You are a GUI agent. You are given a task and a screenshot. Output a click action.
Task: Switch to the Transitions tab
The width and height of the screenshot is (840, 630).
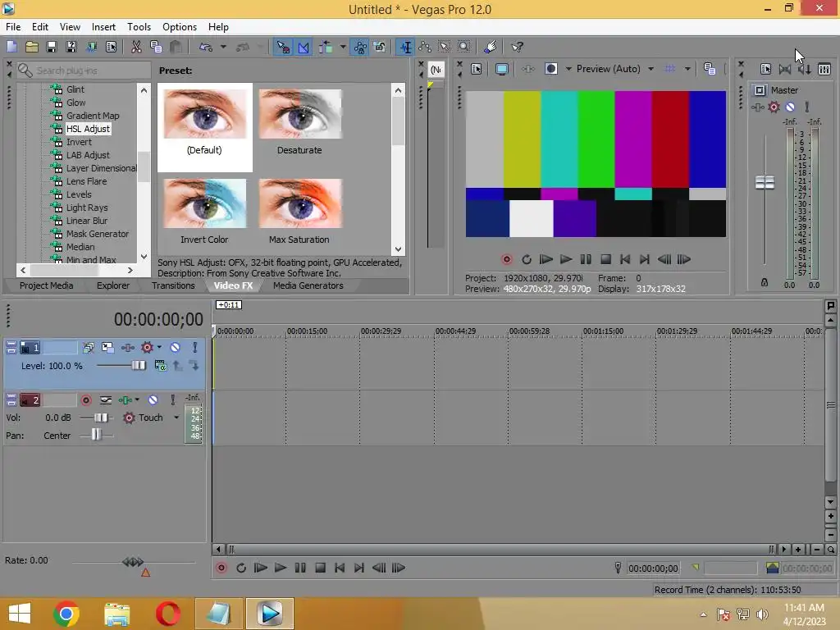pos(173,285)
